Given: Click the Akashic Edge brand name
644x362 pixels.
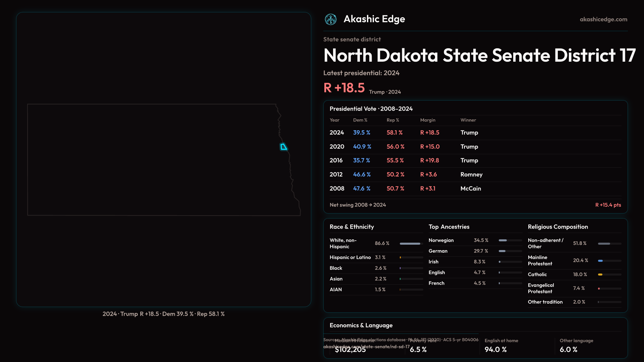Looking at the screenshot, I should (374, 19).
